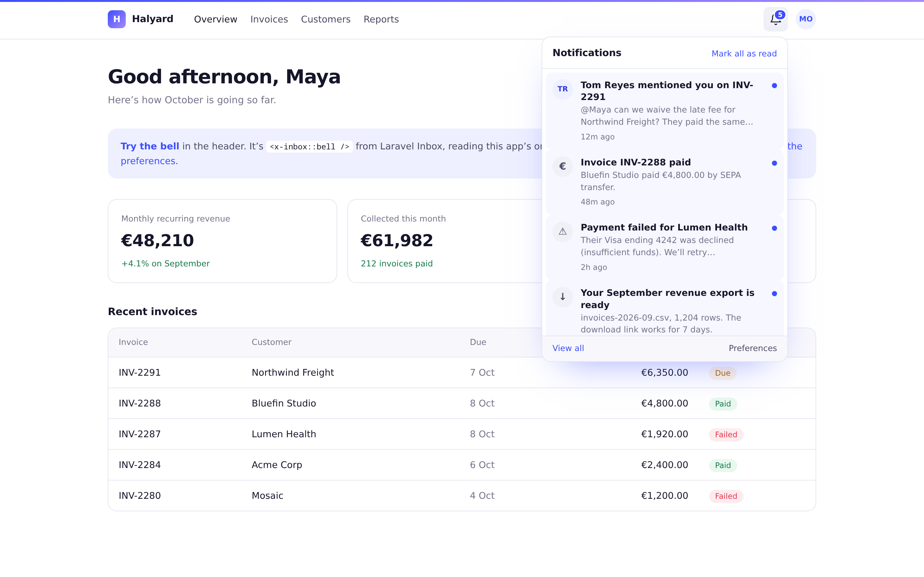This screenshot has height=577, width=924.
Task: Click Mark all as read
Action: pyautogui.click(x=744, y=54)
